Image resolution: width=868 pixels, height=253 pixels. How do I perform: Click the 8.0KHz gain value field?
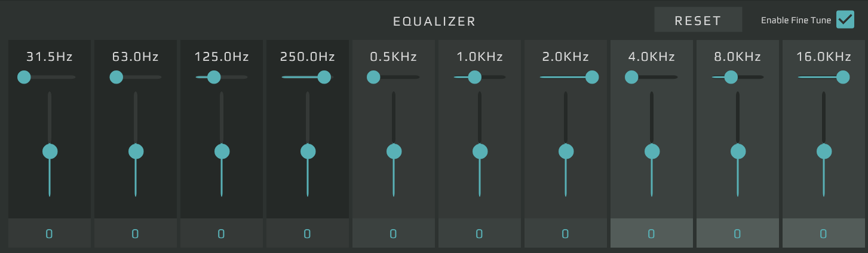tap(738, 233)
